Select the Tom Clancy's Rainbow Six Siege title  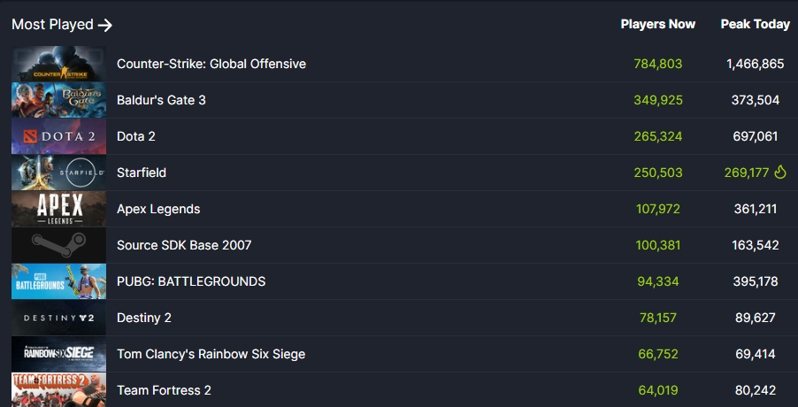click(211, 354)
